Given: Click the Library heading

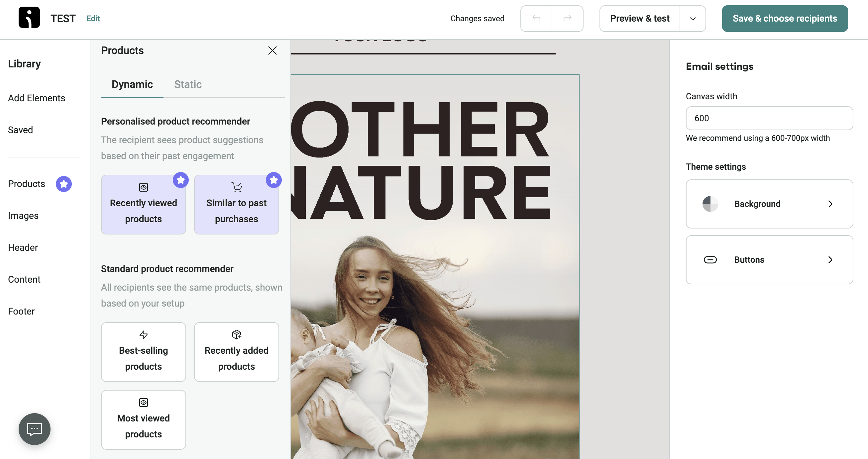Looking at the screenshot, I should click(x=24, y=64).
